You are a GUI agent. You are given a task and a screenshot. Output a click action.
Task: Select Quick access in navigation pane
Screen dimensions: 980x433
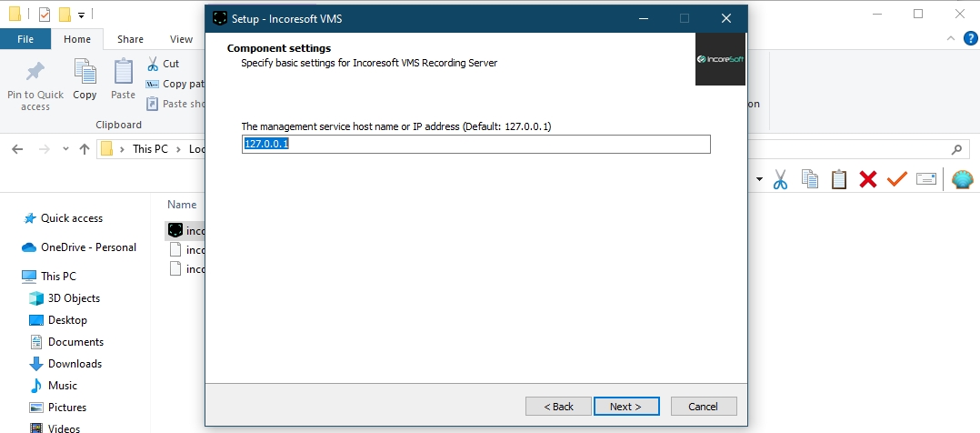[63, 218]
